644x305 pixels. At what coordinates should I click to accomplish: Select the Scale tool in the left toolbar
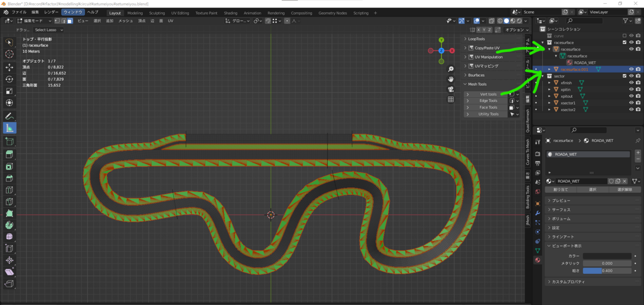[x=9, y=91]
